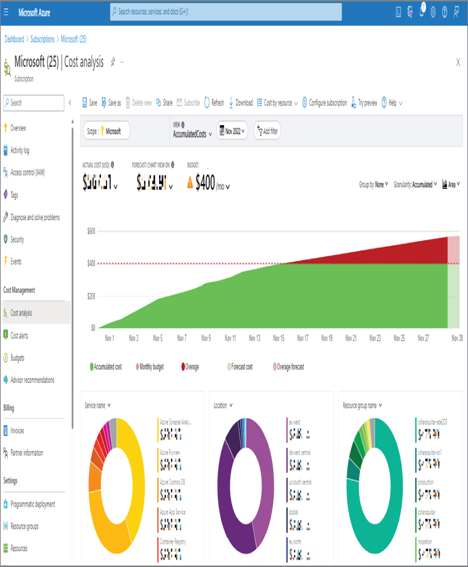468x567 pixels.
Task: Click Subscribe in the toolbar
Action: click(188, 103)
